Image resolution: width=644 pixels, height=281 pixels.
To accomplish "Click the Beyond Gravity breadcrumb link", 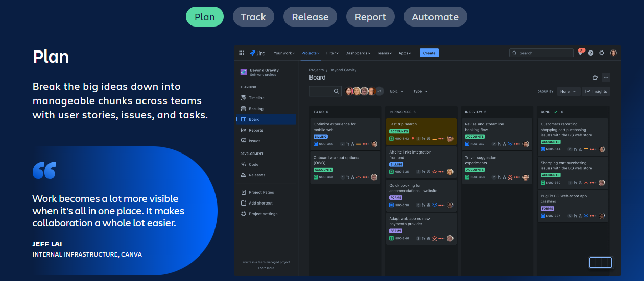I will (x=343, y=70).
